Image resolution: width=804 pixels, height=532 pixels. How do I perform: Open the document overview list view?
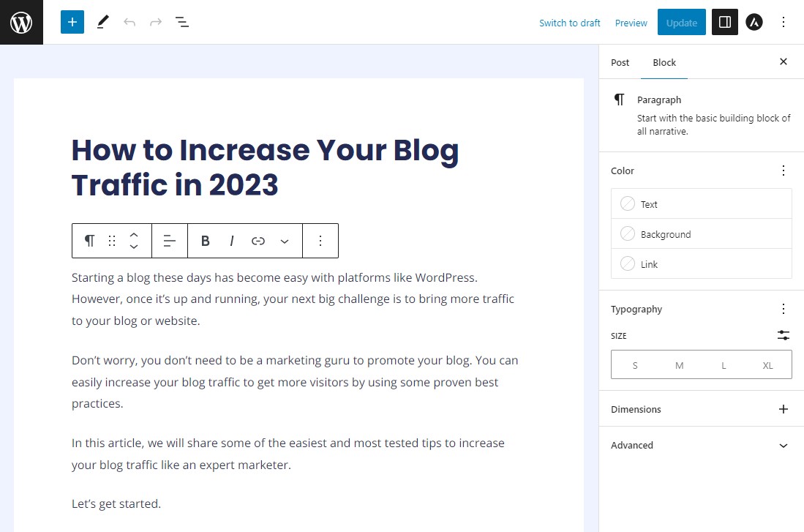pyautogui.click(x=182, y=22)
